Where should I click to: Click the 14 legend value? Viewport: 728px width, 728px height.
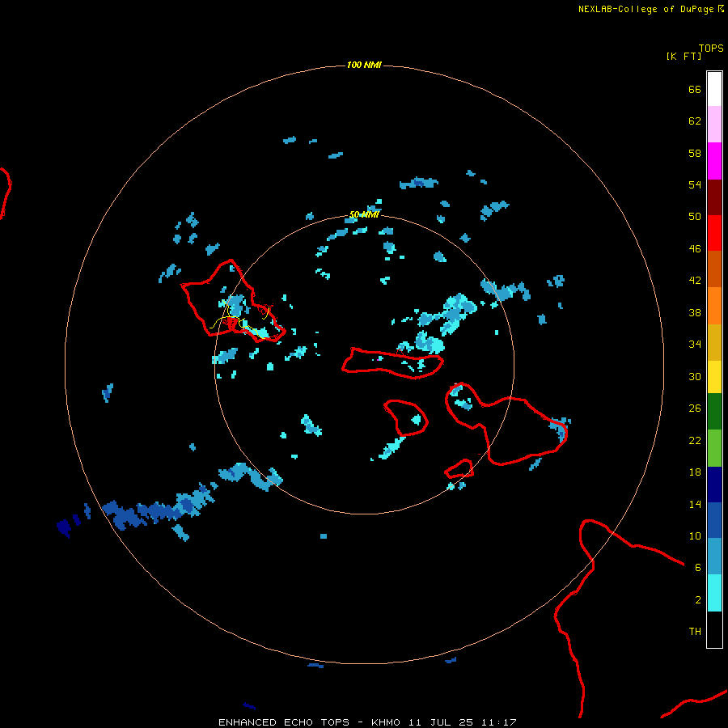695,504
